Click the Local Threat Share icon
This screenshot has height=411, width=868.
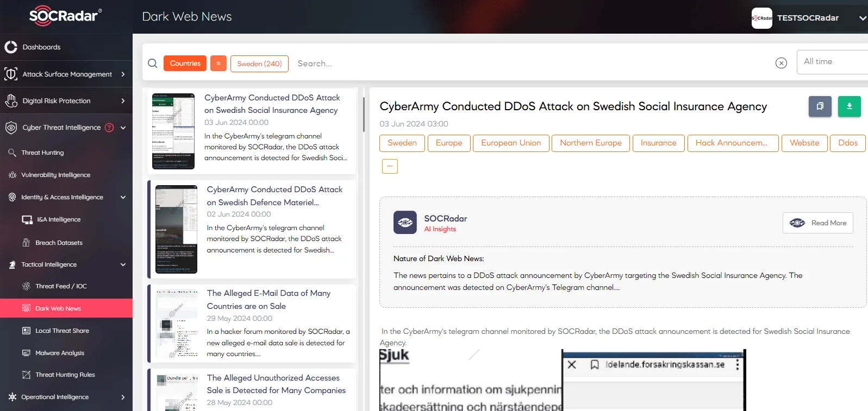(x=26, y=331)
